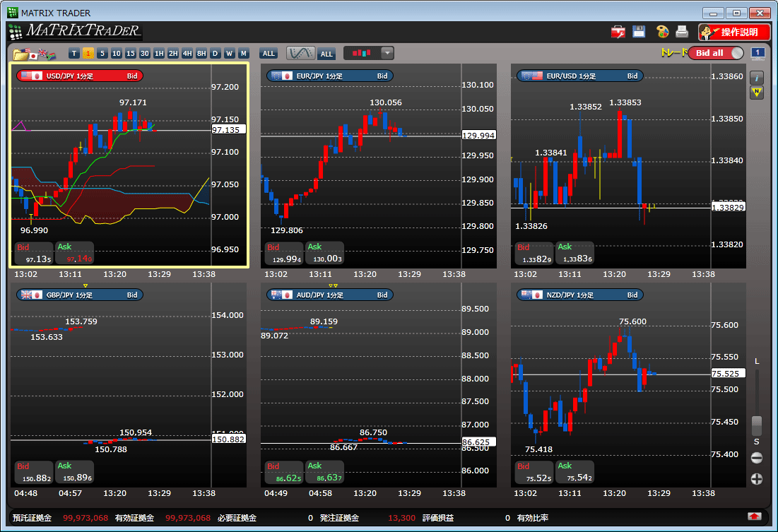Select the EUR/USD 1分足 chart header
Image resolution: width=778 pixels, height=532 pixels.
tap(580, 76)
